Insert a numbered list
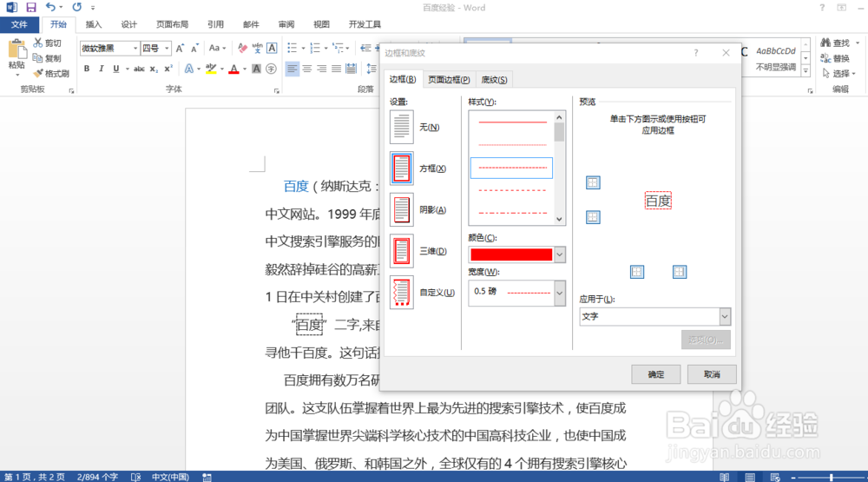The height and width of the screenshot is (482, 868). tap(315, 49)
